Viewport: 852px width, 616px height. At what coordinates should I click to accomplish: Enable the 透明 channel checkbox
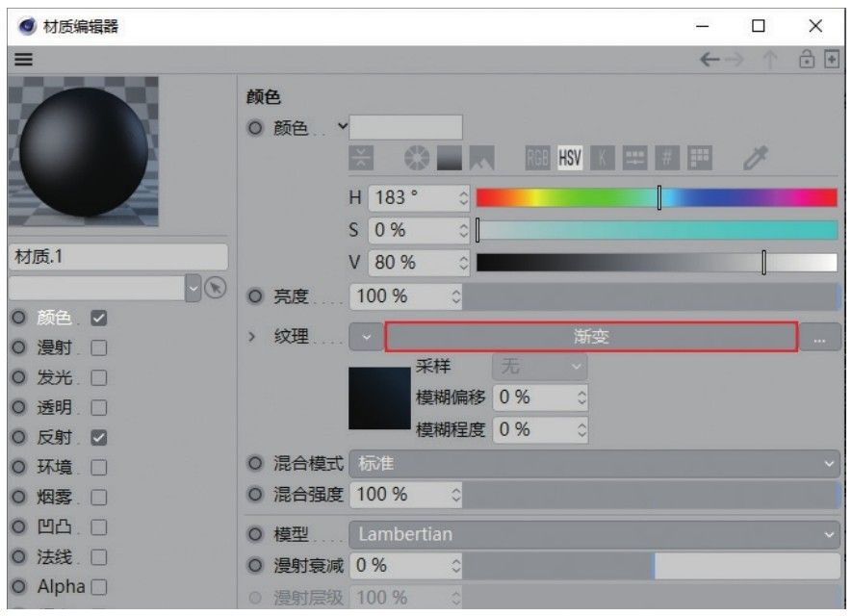point(99,407)
